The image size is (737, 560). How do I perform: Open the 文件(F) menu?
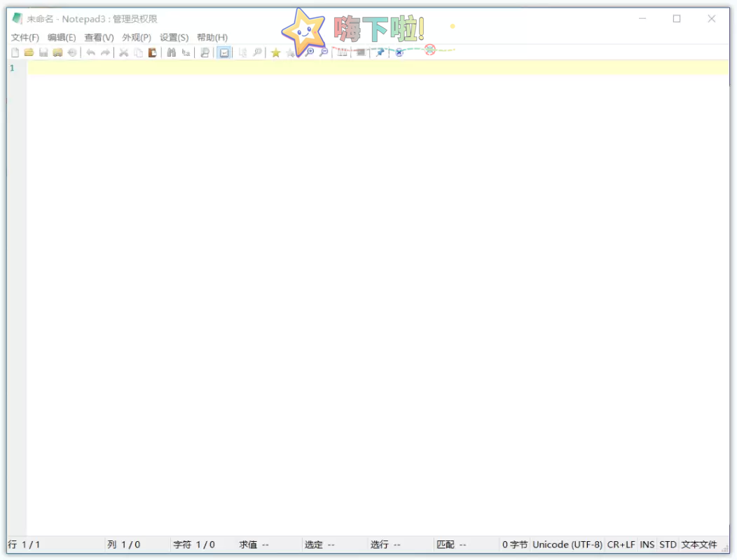point(25,37)
